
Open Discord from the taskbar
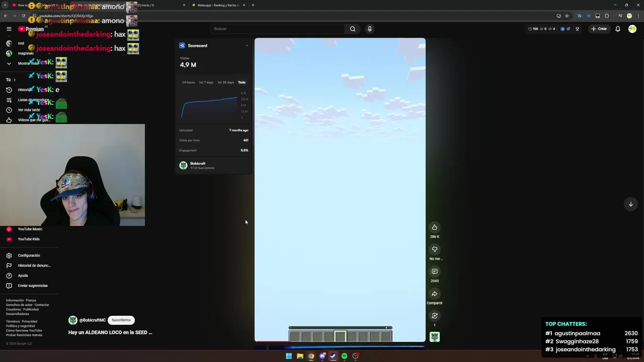323,356
